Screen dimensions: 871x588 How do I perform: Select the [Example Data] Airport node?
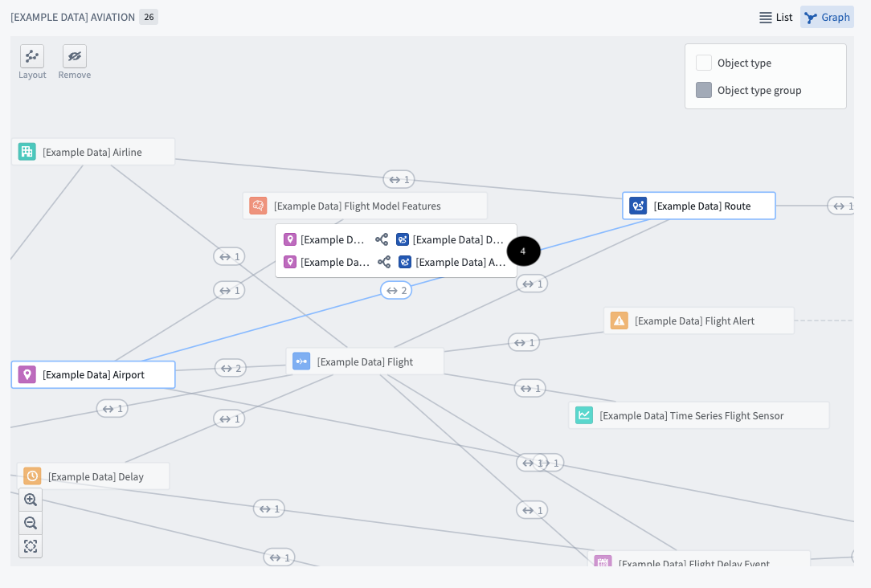[93, 374]
